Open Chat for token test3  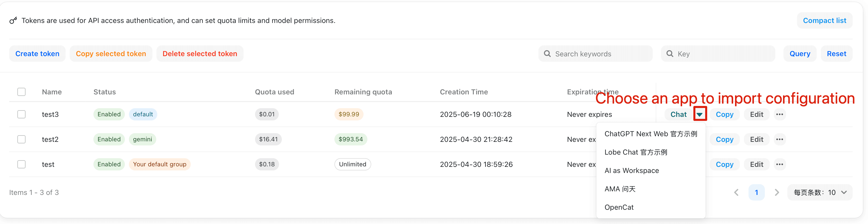(x=678, y=115)
